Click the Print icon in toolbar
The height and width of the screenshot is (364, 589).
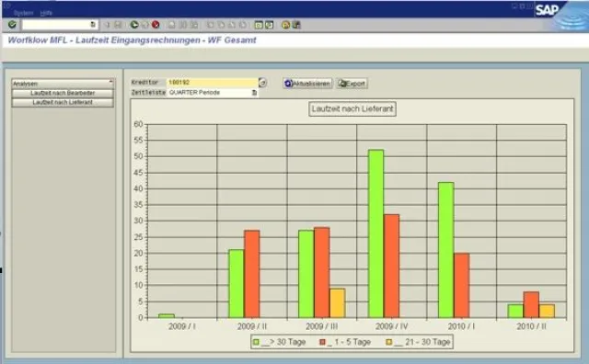click(172, 25)
